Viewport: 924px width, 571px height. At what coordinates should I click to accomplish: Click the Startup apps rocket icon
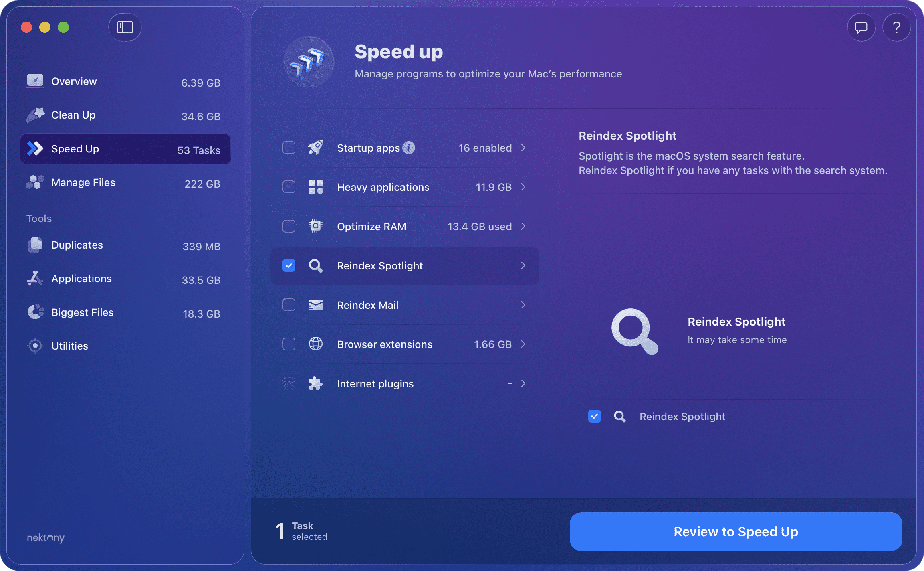click(316, 148)
